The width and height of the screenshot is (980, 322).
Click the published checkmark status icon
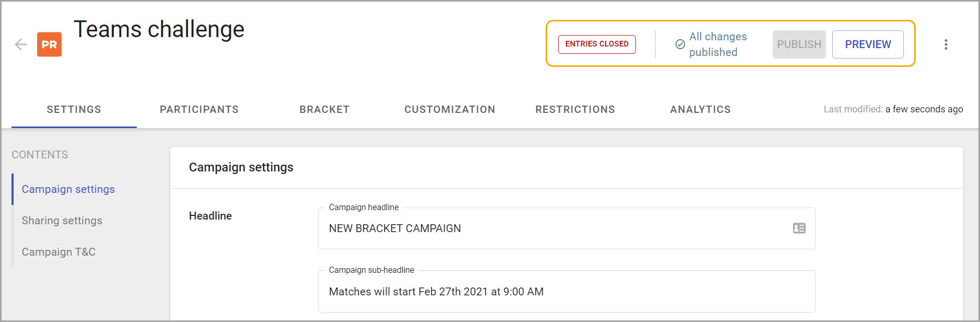tap(680, 44)
